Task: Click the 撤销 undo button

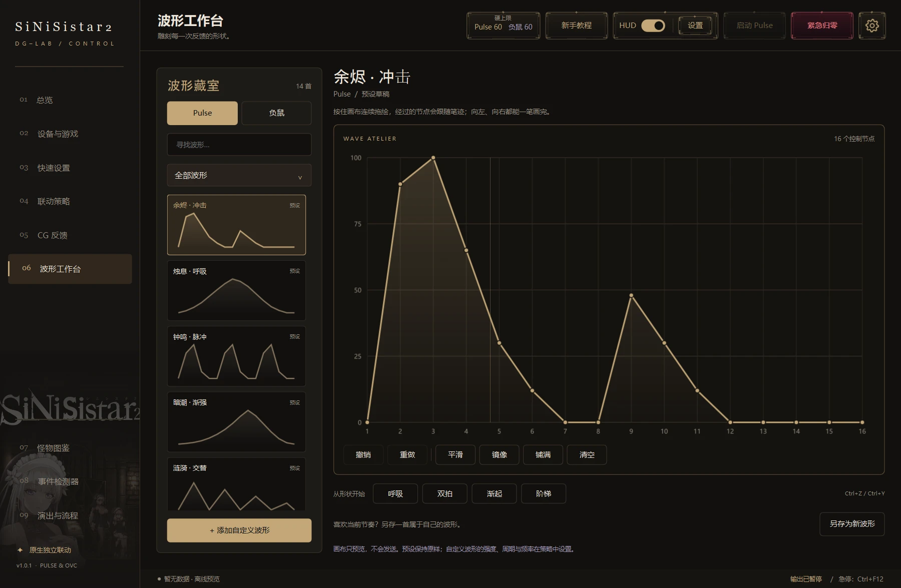Action: (x=363, y=455)
